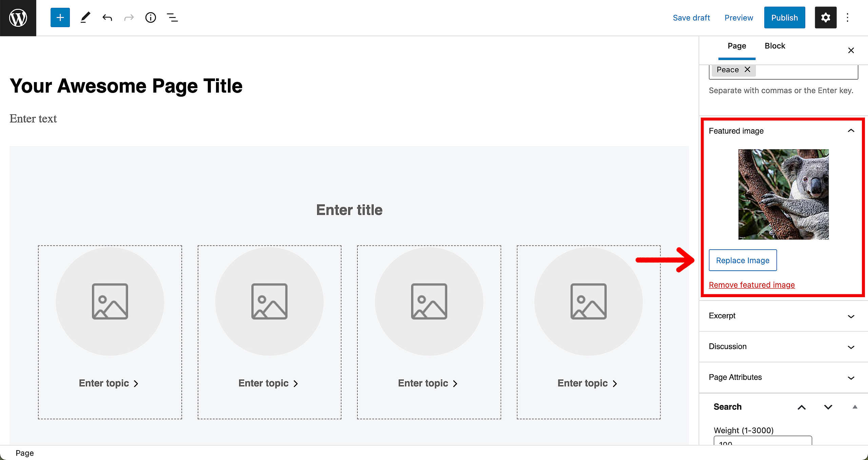
Task: Open the List View icon
Action: click(x=172, y=18)
